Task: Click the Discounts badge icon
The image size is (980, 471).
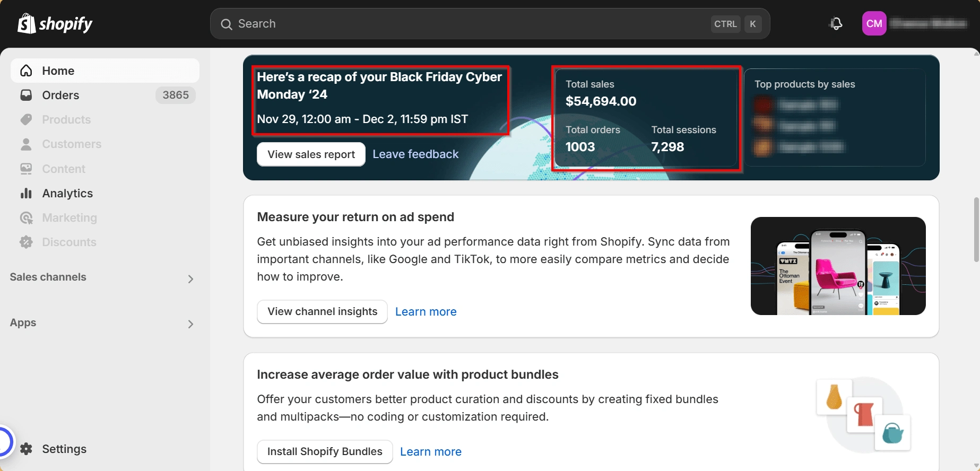Action: 26,242
